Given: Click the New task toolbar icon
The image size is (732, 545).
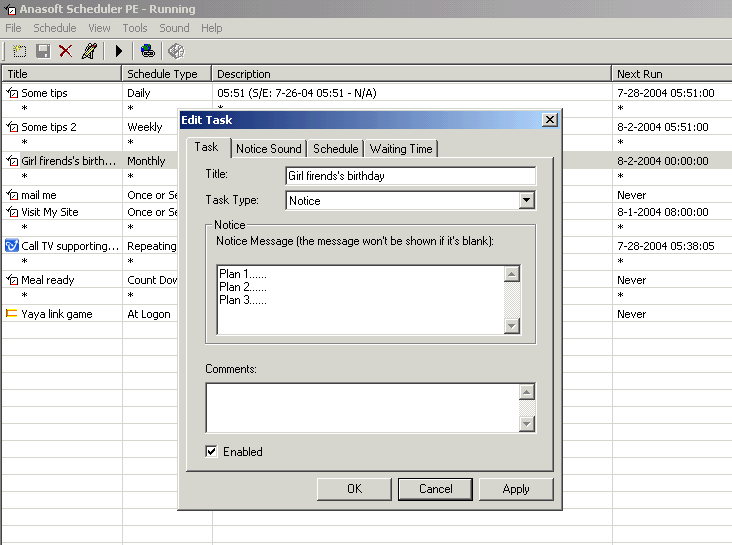Looking at the screenshot, I should coord(19,51).
